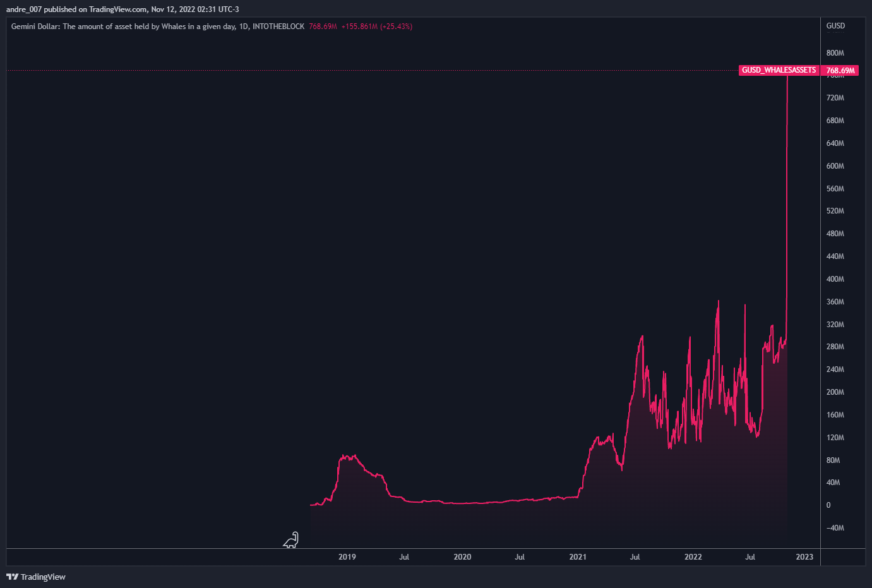Click the andre_007 published header text
This screenshot has height=588, width=872.
[122, 9]
